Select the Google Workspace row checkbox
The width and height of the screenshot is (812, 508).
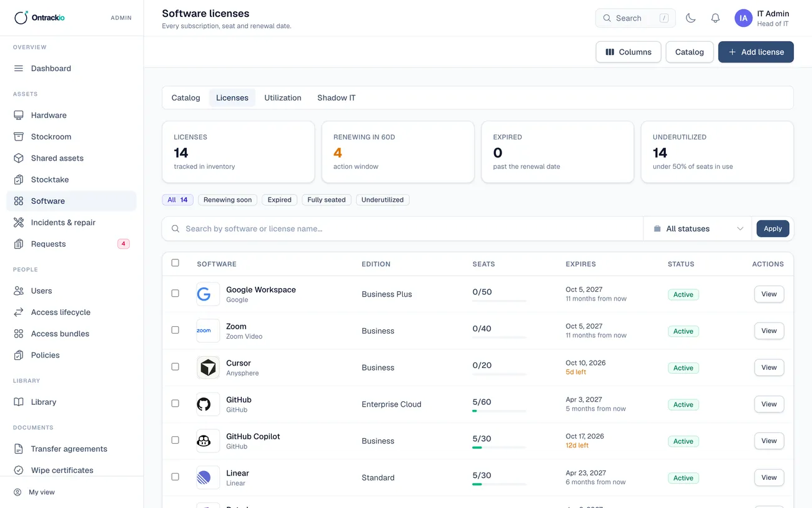click(x=175, y=294)
